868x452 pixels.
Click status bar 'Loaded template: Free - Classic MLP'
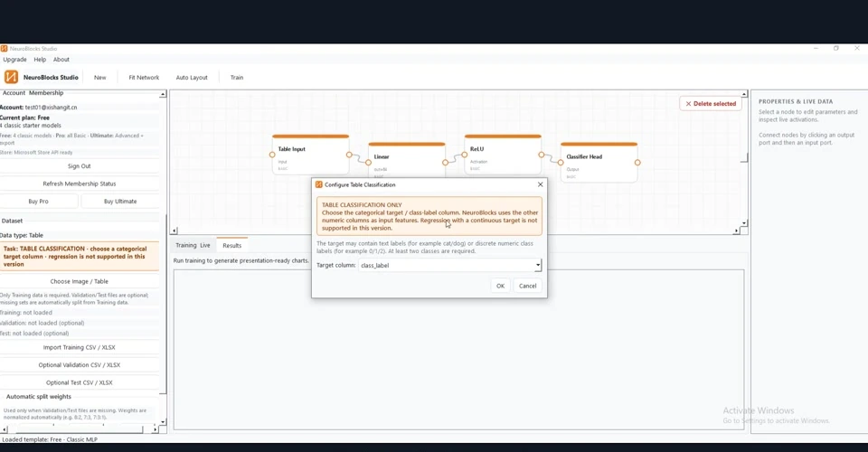pos(50,439)
